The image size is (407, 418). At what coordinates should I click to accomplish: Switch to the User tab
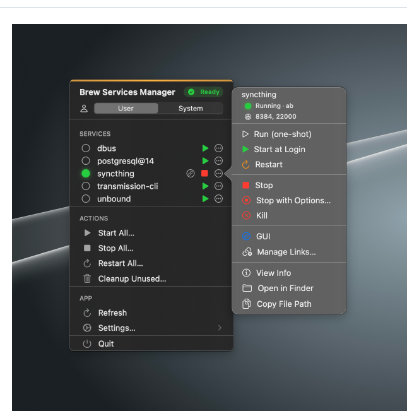[x=126, y=108]
